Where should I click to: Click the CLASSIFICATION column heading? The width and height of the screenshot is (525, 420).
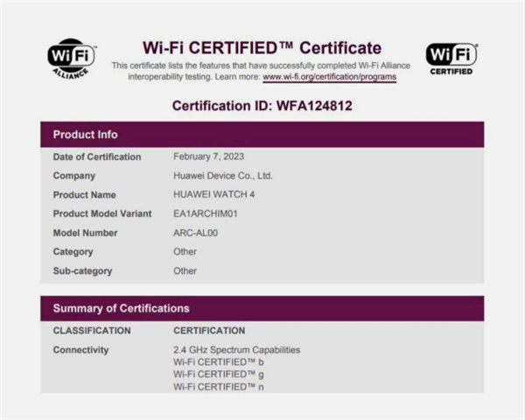coord(92,331)
